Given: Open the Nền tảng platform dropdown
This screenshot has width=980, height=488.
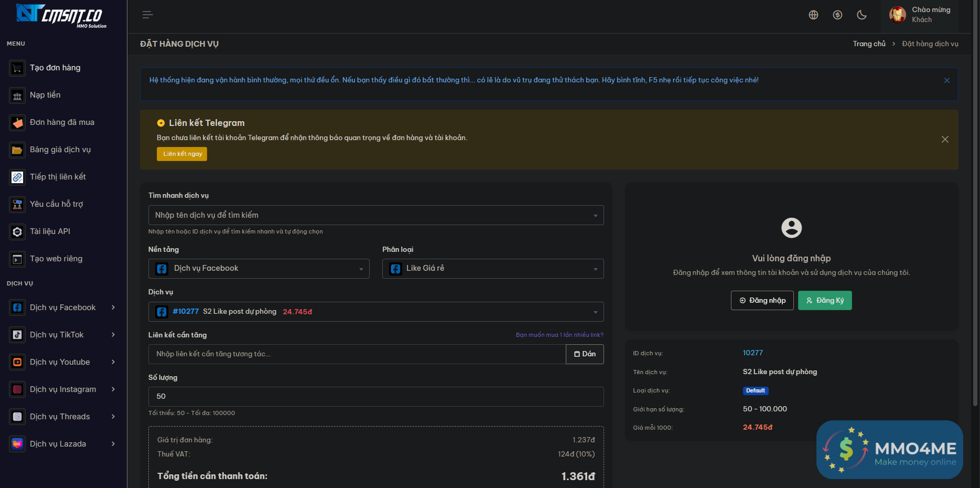Looking at the screenshot, I should pyautogui.click(x=259, y=269).
